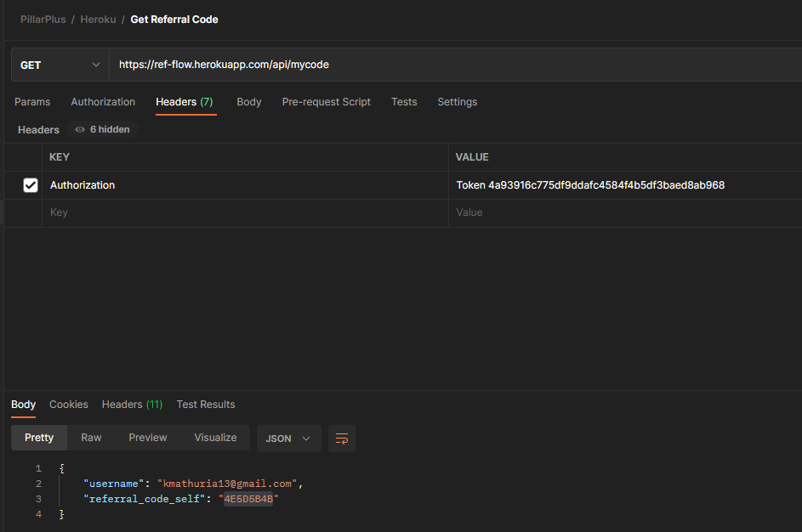The width and height of the screenshot is (802, 532).
Task: Click the Heroku breadcrumb link
Action: click(x=98, y=20)
